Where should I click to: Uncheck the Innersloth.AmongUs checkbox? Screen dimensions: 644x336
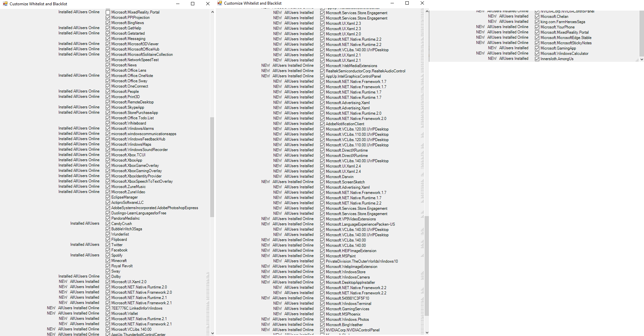coord(537,59)
